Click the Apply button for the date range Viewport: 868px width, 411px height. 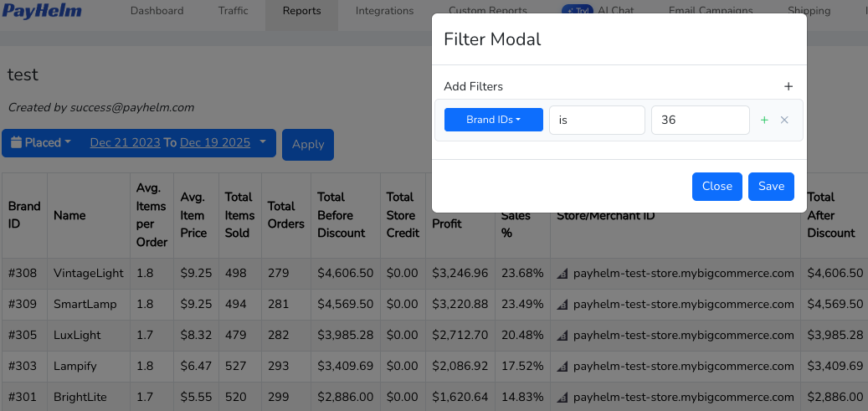[308, 145]
